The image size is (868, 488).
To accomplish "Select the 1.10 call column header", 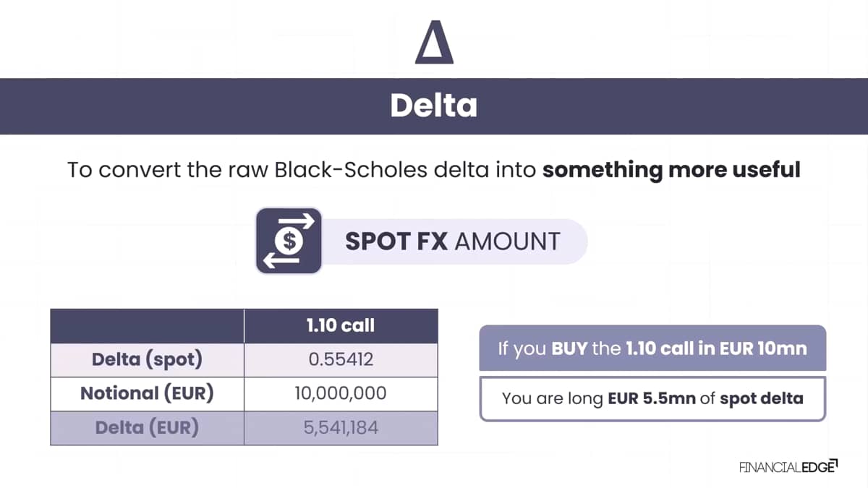I will click(341, 325).
